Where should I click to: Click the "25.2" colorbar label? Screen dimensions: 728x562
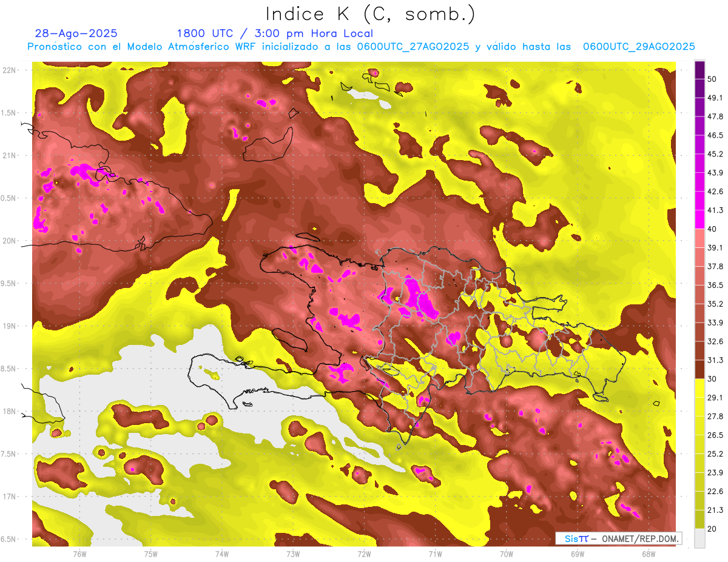[x=715, y=454]
